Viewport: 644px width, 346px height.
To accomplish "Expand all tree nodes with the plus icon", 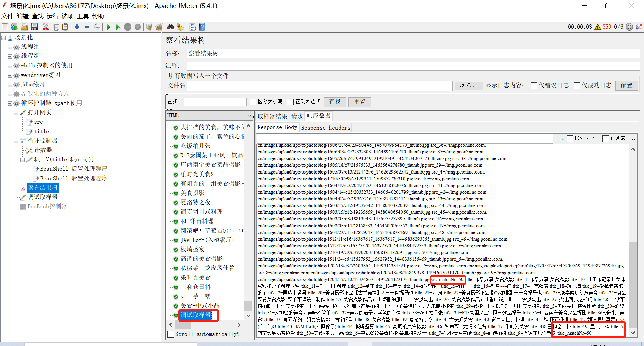I will tap(77, 27).
